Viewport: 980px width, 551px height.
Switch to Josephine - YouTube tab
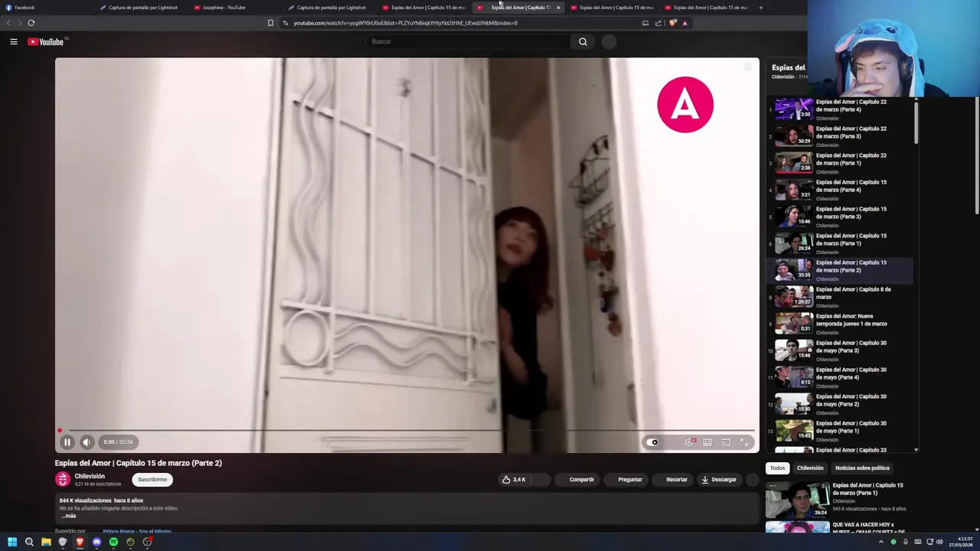pyautogui.click(x=236, y=8)
